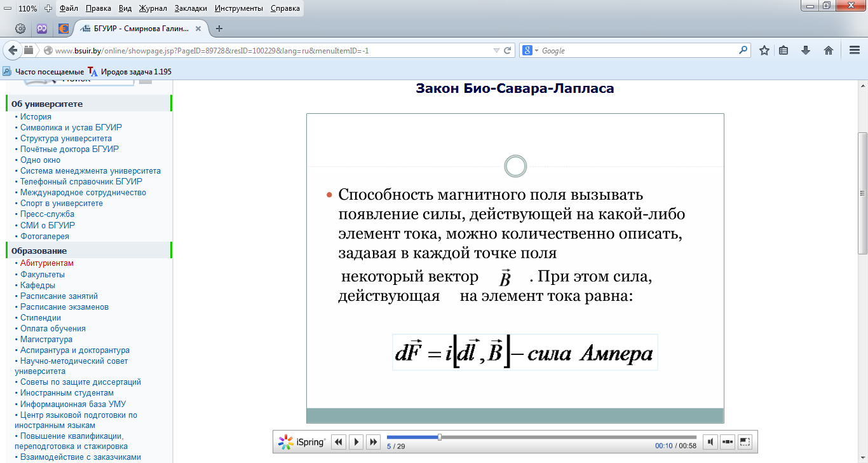This screenshot has height=463, width=868.
Task: Open Часто посещаемые bookmarks folder
Action: pyautogui.click(x=43, y=72)
